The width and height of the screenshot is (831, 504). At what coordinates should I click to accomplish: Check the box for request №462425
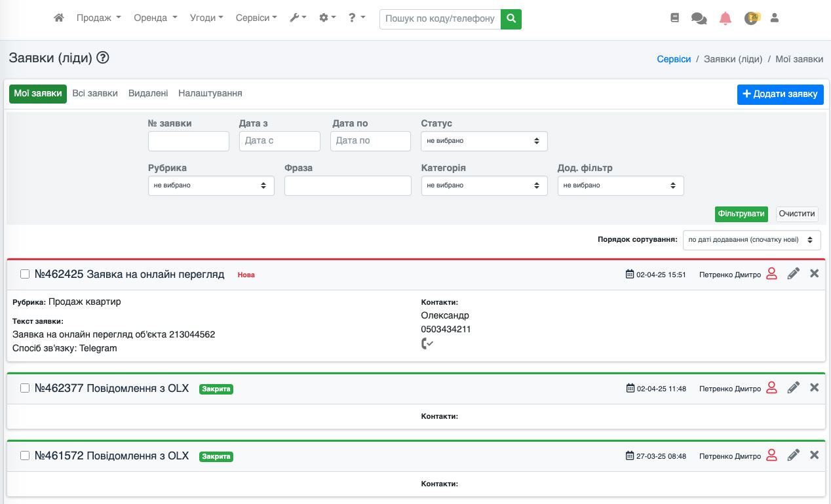[x=25, y=275]
